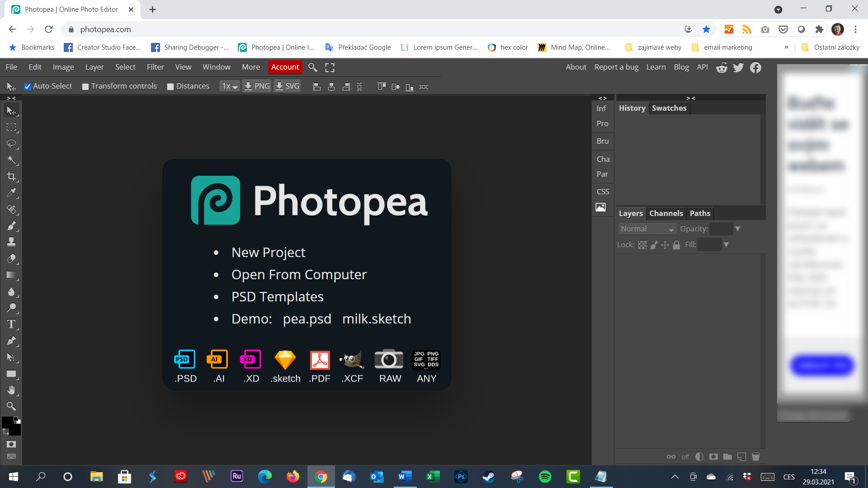868x488 pixels.
Task: Select the Blur tool droplet icon
Action: pyautogui.click(x=11, y=291)
